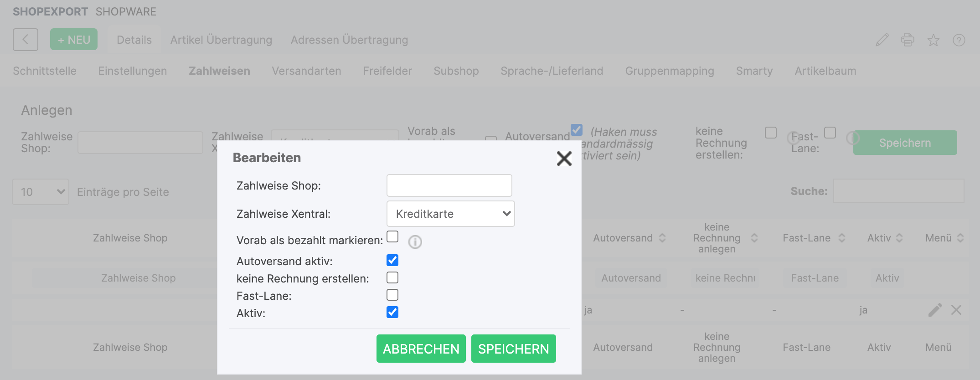This screenshot has width=980, height=380.
Task: Sort table by Autoversand column
Action: tap(629, 238)
